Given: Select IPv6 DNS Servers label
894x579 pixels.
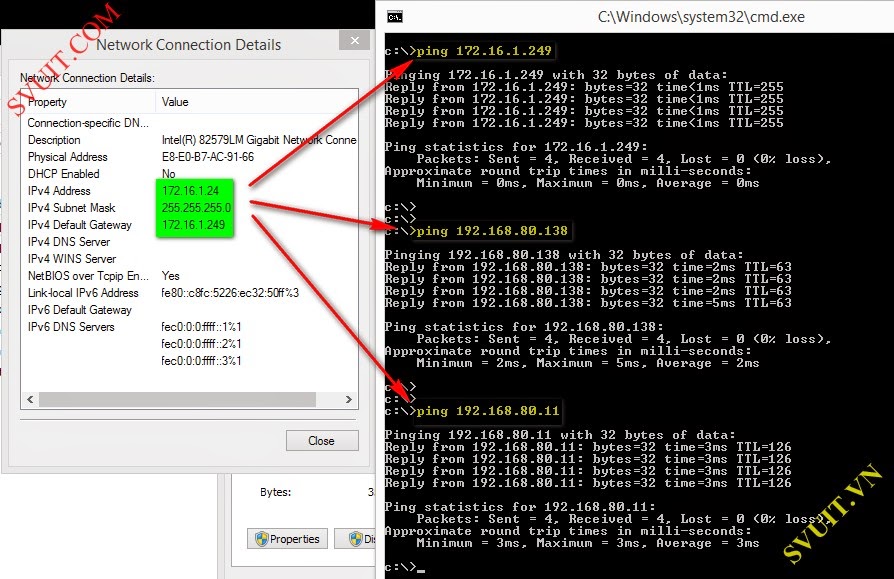Looking at the screenshot, I should tap(71, 327).
